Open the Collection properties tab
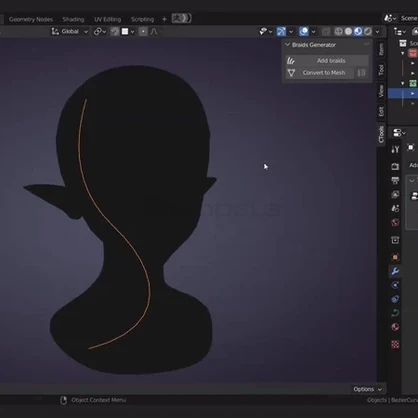 pos(395,240)
